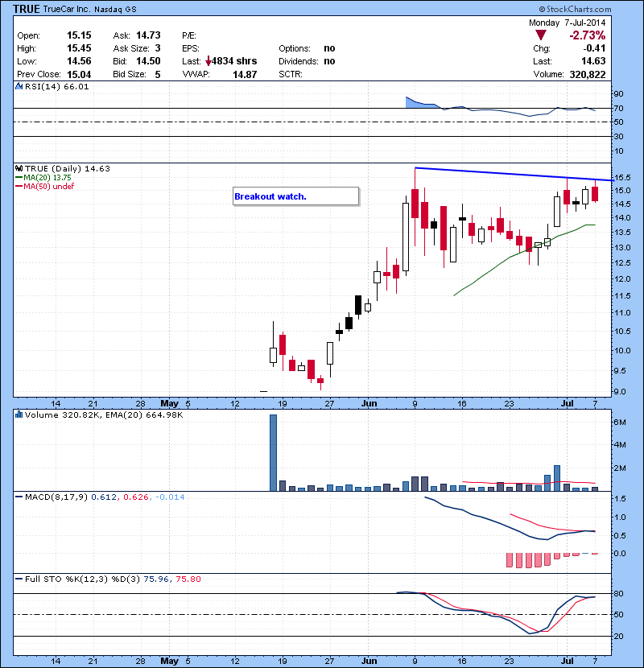Viewport: 644px width, 668px height.
Task: Click the Breakout watch annotation box
Action: 295,196
